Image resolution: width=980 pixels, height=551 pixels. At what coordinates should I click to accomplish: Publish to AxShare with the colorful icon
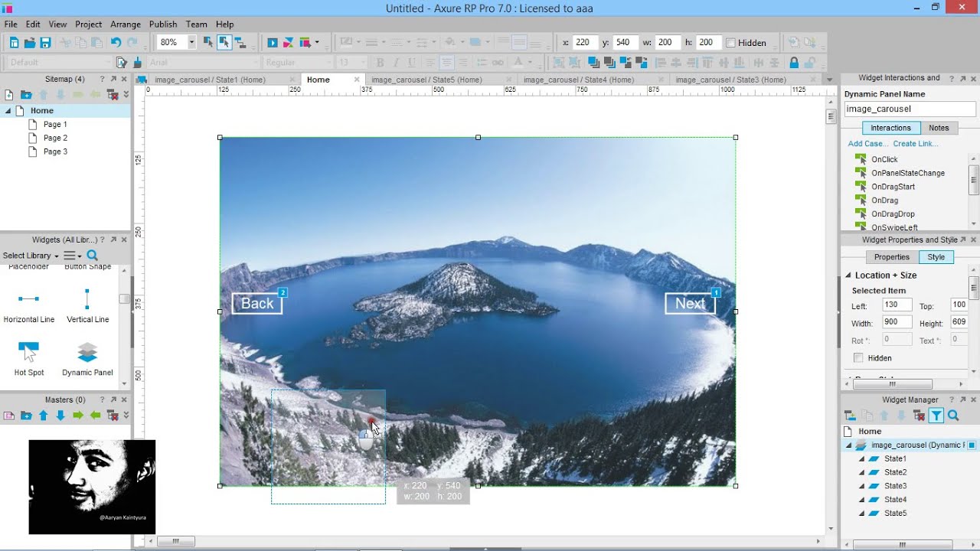click(x=289, y=43)
